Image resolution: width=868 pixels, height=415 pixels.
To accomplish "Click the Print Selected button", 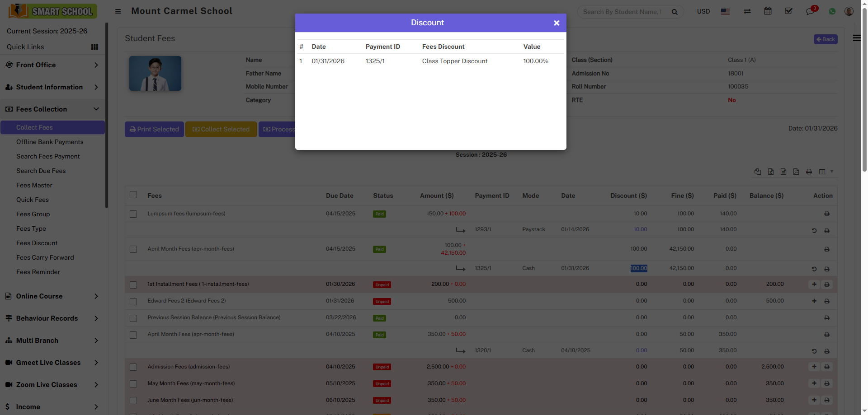I will (154, 129).
